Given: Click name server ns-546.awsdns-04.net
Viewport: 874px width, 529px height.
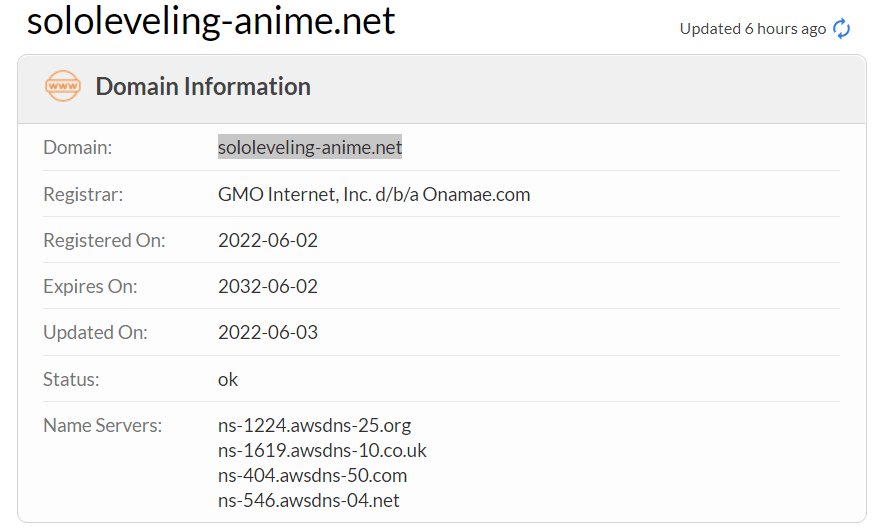Looking at the screenshot, I should pos(308,500).
